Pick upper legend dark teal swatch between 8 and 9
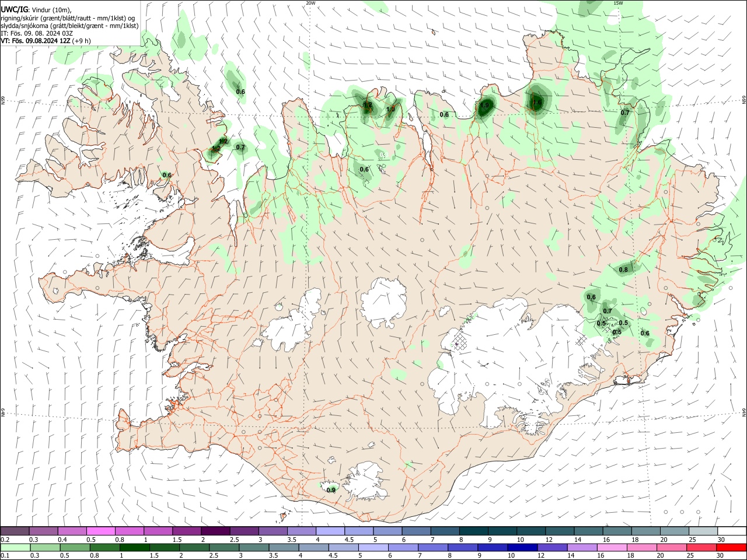Viewport: 747px width, 560px height. click(x=474, y=531)
